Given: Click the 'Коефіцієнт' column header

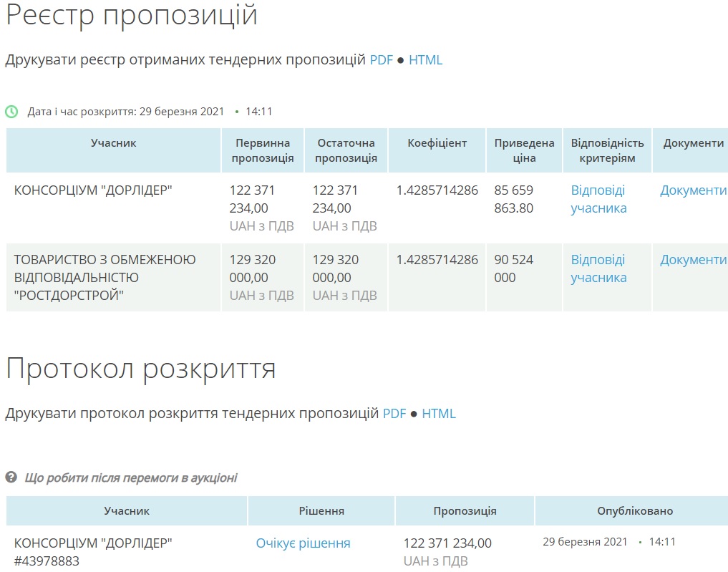Looking at the screenshot, I should 437,143.
